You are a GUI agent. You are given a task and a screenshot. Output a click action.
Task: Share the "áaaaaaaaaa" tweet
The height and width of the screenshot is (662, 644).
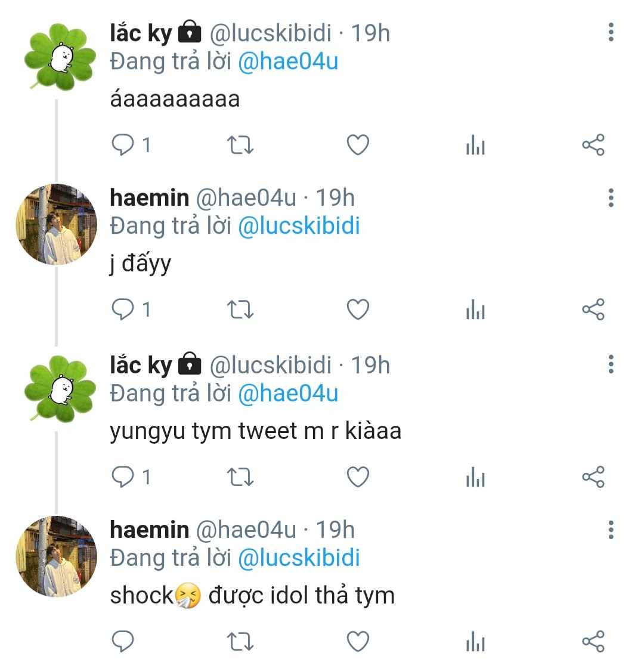[x=593, y=145]
